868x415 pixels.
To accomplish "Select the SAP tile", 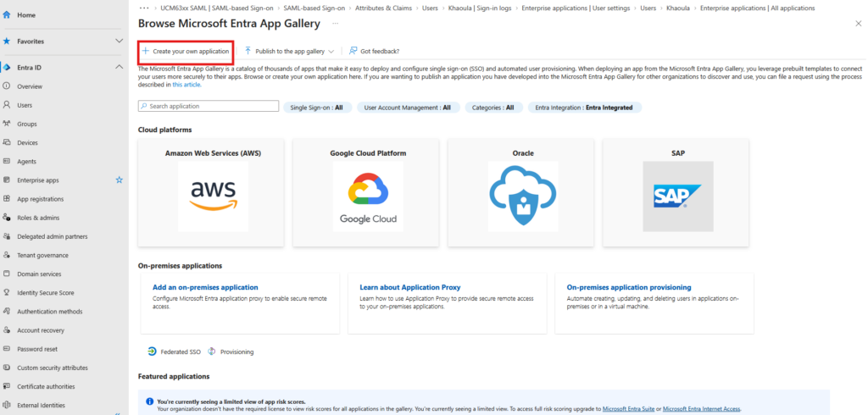I will 676,192.
